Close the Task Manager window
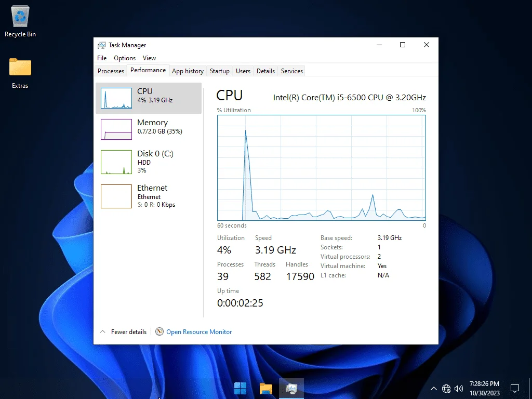 click(x=427, y=45)
